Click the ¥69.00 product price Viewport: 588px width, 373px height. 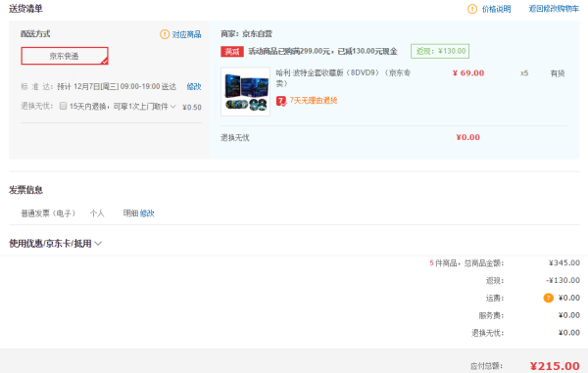pos(468,73)
